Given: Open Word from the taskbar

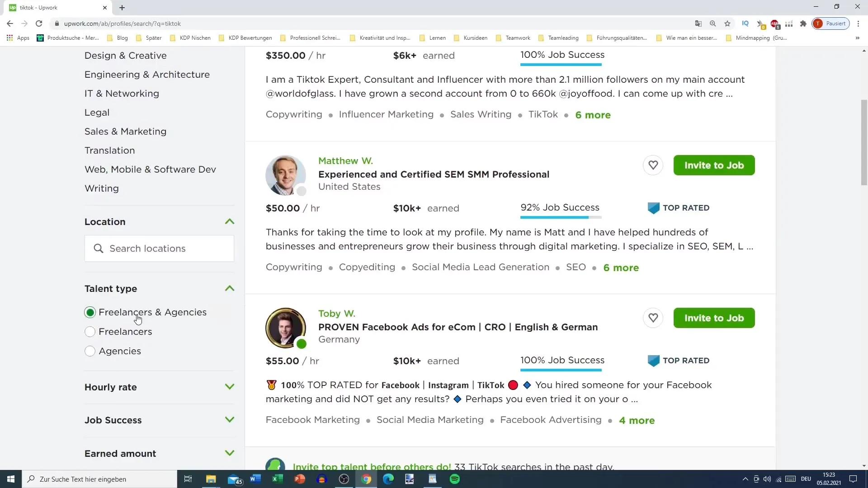Looking at the screenshot, I should pyautogui.click(x=255, y=479).
